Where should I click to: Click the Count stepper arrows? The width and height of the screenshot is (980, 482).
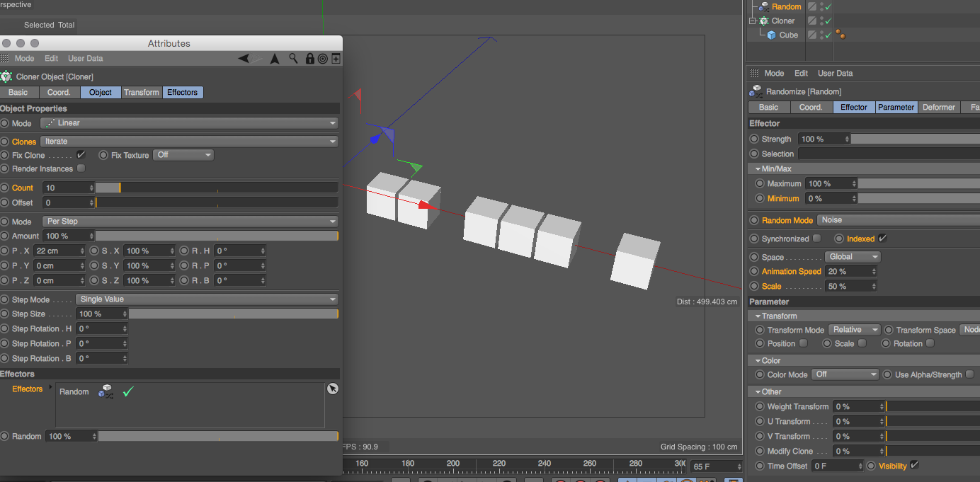coord(92,188)
